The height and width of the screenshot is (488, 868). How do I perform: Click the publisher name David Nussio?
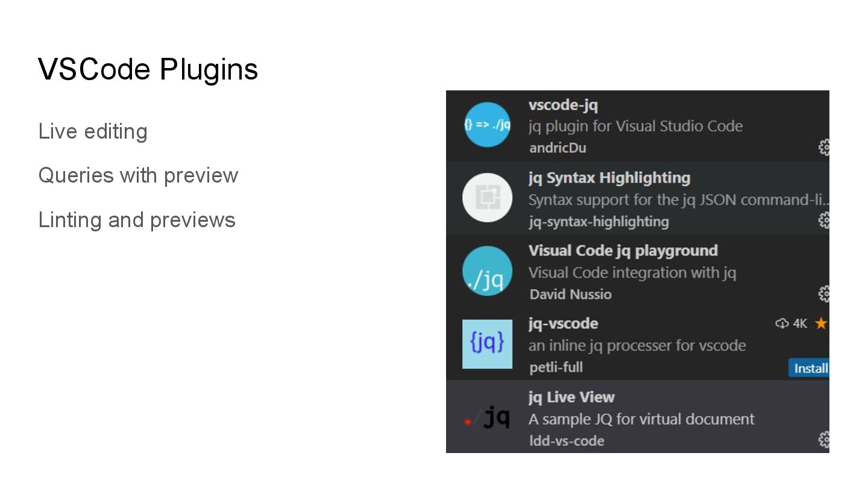click(570, 294)
